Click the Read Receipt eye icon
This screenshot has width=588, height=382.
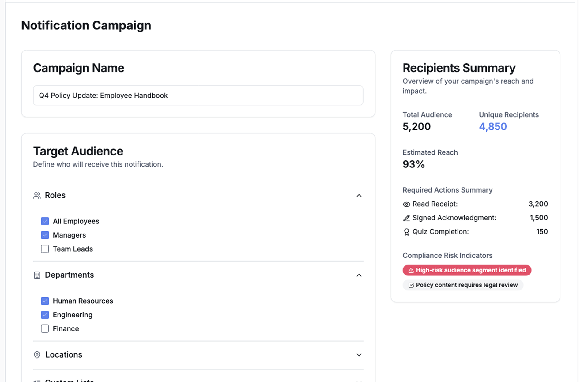pos(406,204)
